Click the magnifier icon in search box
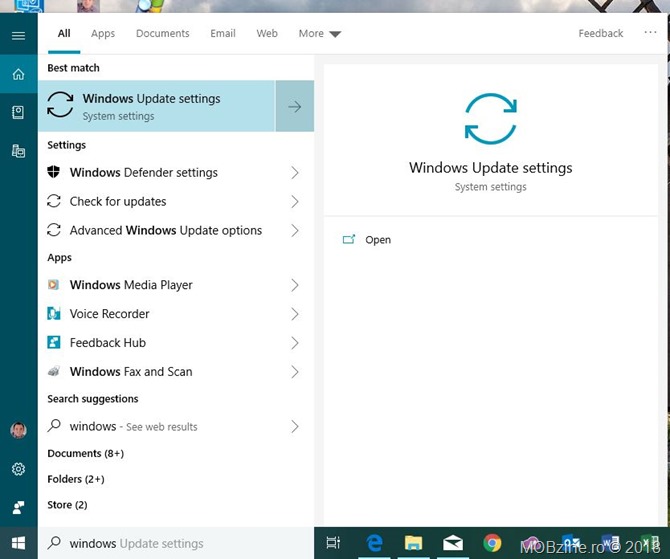Screen dimensions: 670x559 [54, 543]
